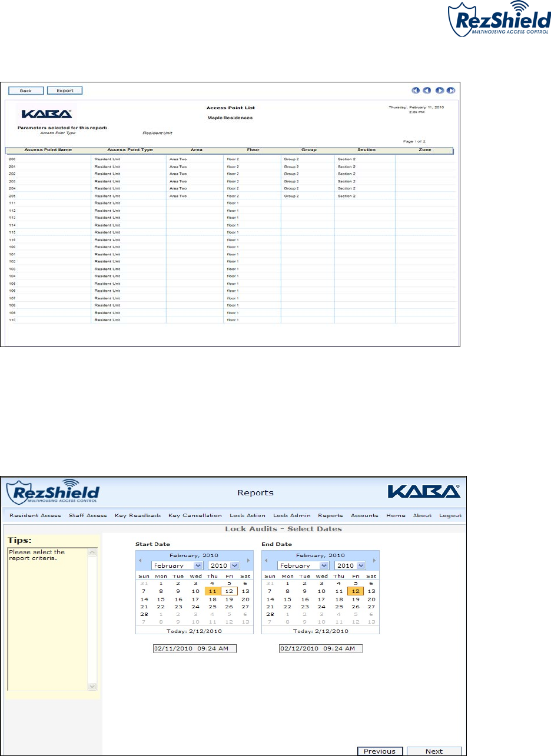This screenshot has height=756, width=551.
Task: Open the Start Date month dropdown
Action: (177, 565)
